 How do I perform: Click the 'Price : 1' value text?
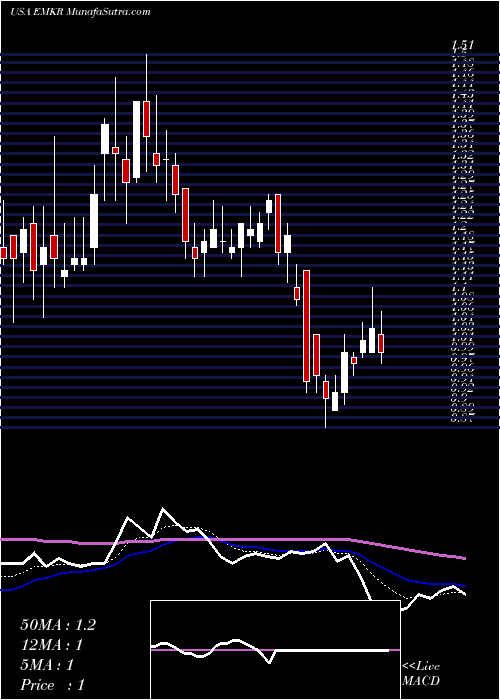52,685
